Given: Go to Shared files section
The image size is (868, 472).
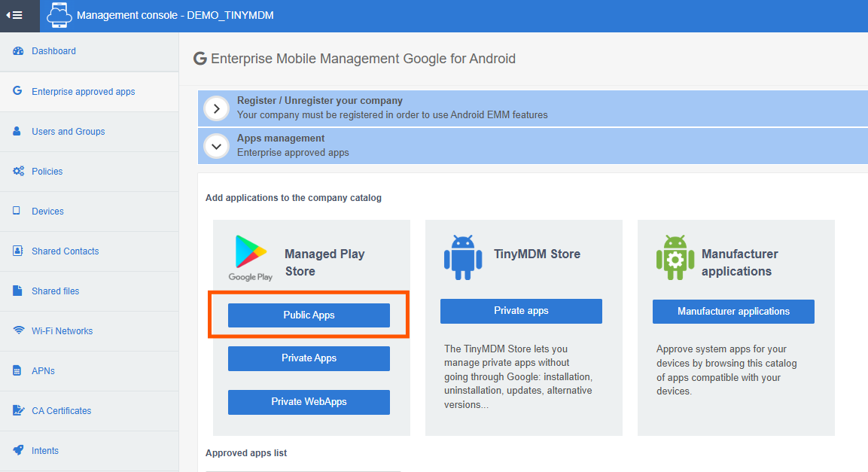Looking at the screenshot, I should 55,291.
